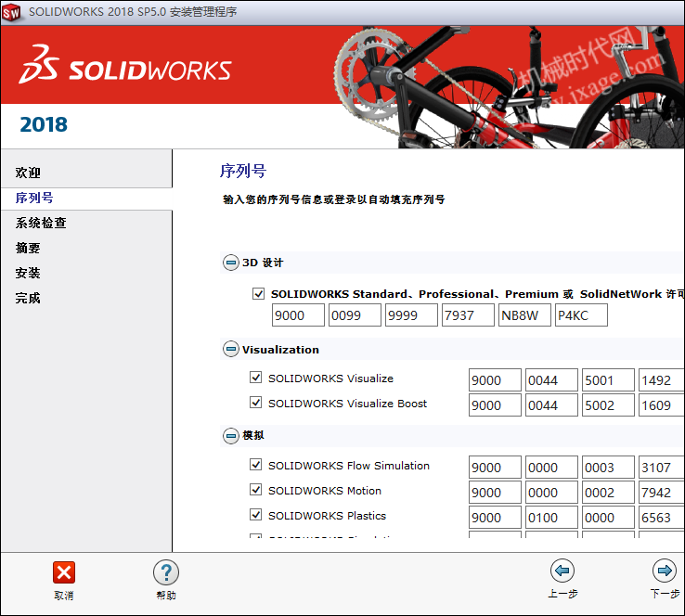685x616 pixels.
Task: Open the 系统检查 step in sidebar
Action: pos(41,223)
